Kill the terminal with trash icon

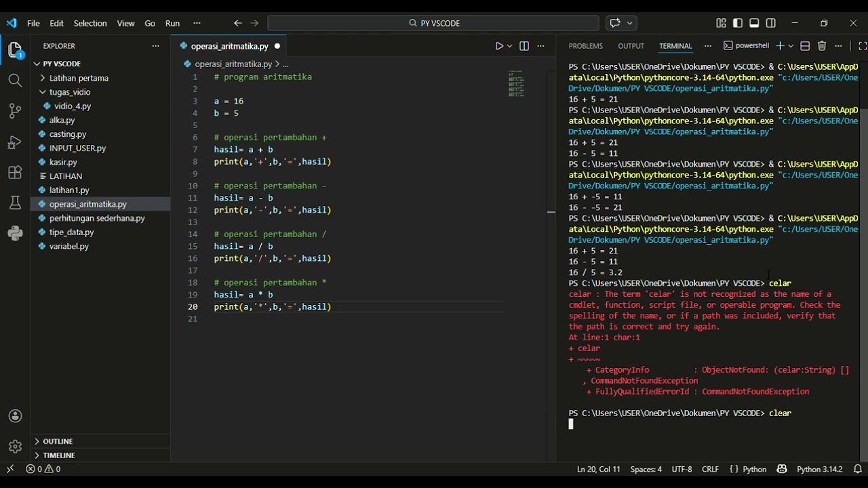pos(822,46)
